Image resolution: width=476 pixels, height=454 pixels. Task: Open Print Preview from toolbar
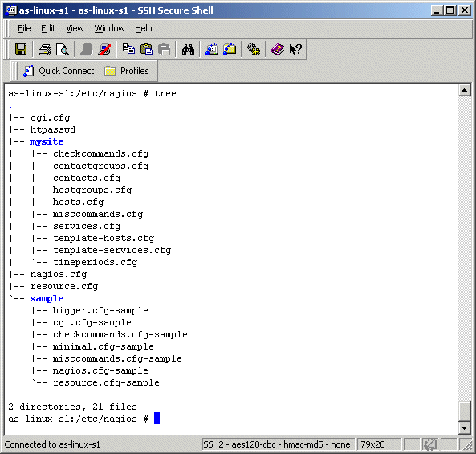(x=63, y=49)
